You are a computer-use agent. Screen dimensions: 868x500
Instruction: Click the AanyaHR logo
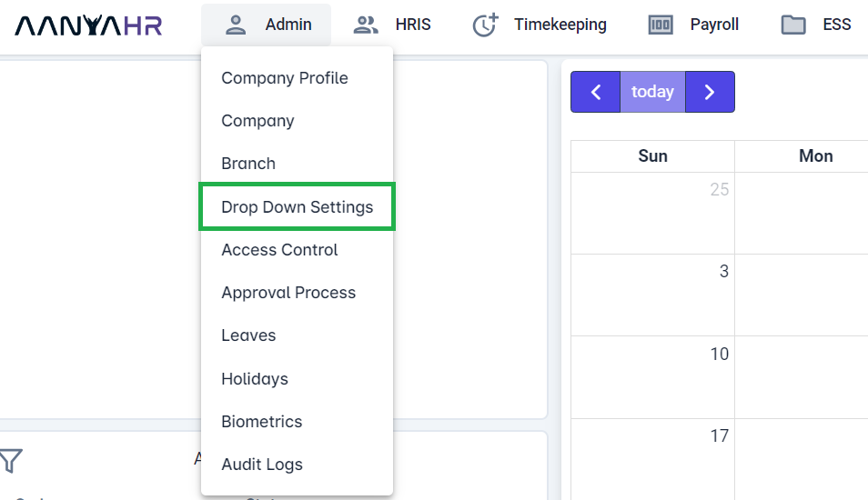(x=88, y=25)
